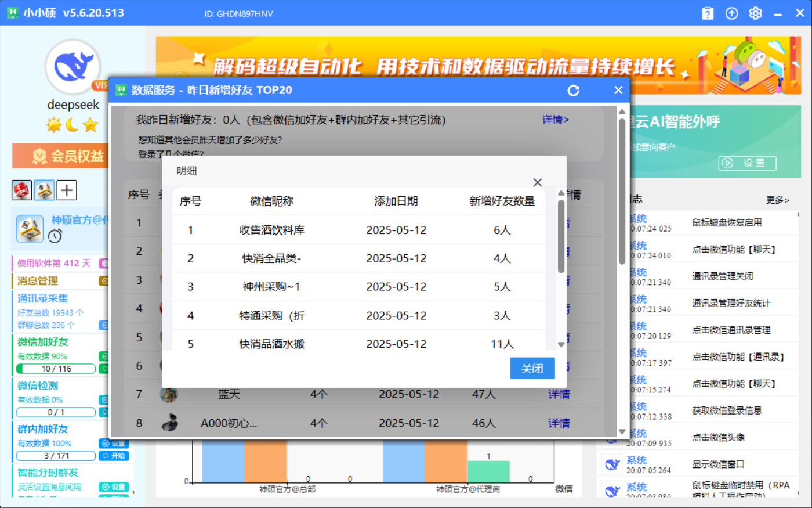Click the 鼠标键盘恢复启用 log entry

[x=727, y=222]
